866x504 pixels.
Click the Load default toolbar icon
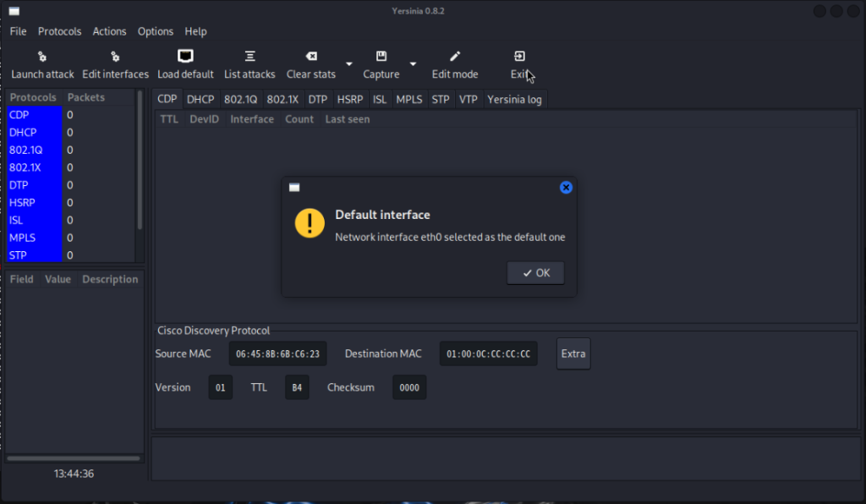pyautogui.click(x=185, y=57)
